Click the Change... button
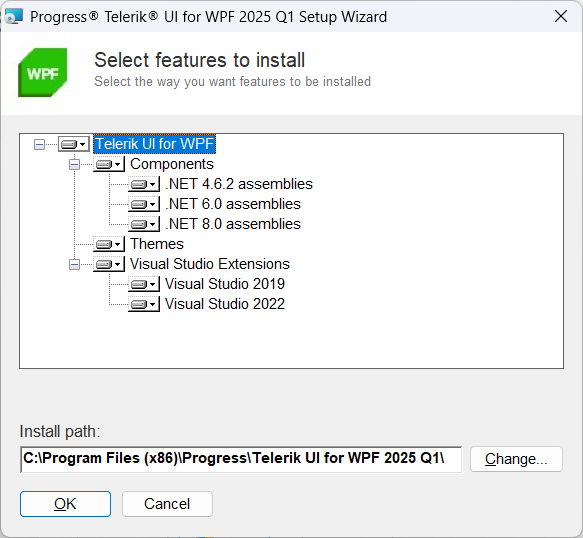The width and height of the screenshot is (583, 538). [x=516, y=459]
